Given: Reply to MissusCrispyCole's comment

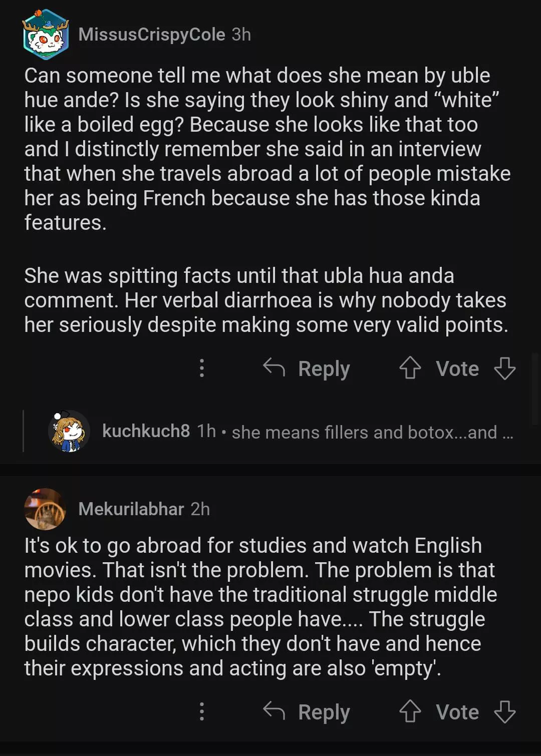Looking at the screenshot, I should pyautogui.click(x=324, y=369).
